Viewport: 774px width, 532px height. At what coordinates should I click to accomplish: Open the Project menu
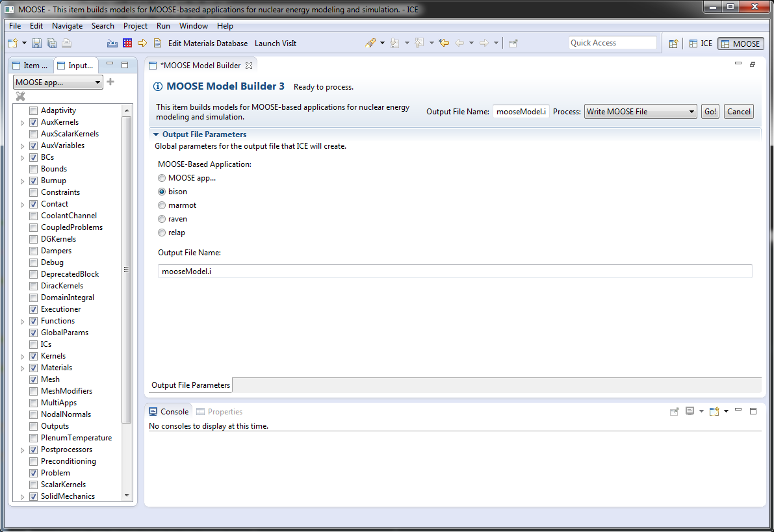pyautogui.click(x=135, y=26)
